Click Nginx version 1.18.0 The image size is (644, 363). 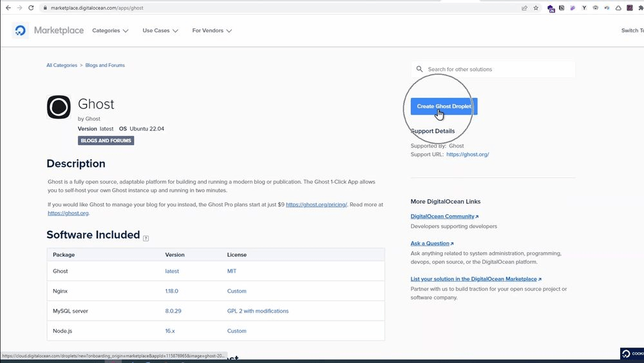pos(172,291)
